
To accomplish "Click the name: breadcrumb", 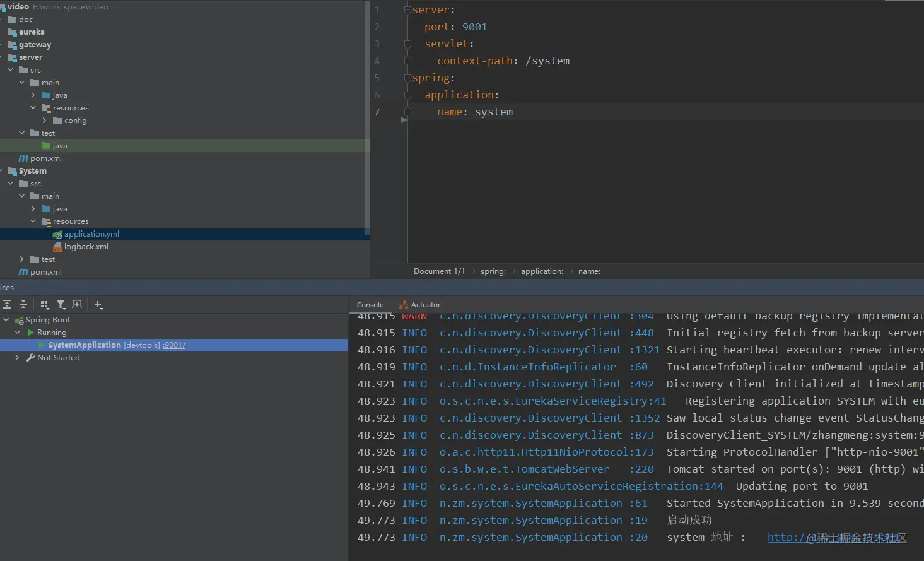I will coord(590,271).
